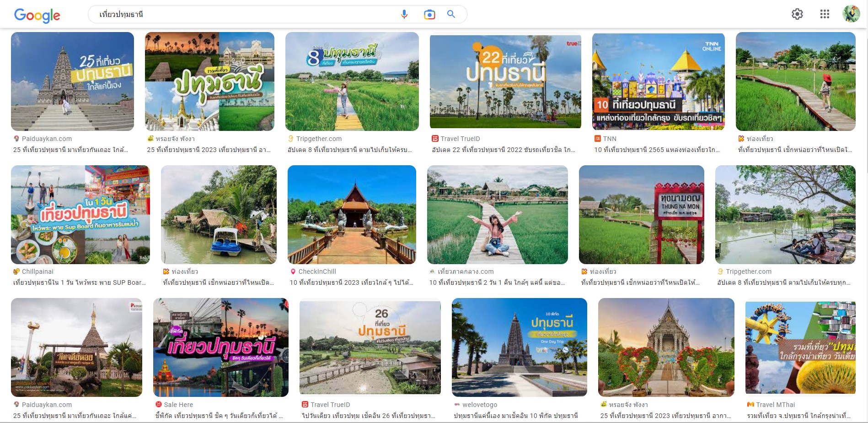The image size is (868, 423).
Task: Open the Sale Here result link
Action: pyautogui.click(x=178, y=404)
